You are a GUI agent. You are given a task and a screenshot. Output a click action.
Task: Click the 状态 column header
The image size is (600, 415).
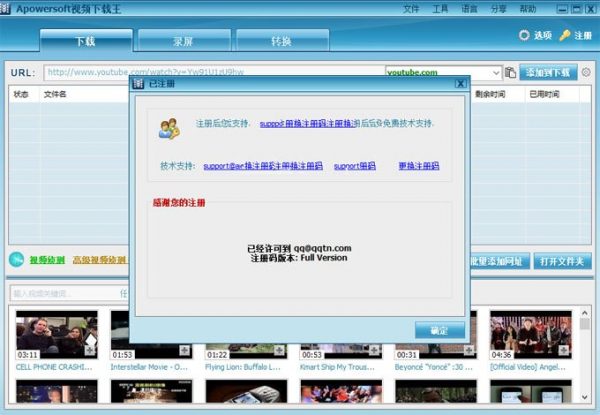(x=21, y=94)
